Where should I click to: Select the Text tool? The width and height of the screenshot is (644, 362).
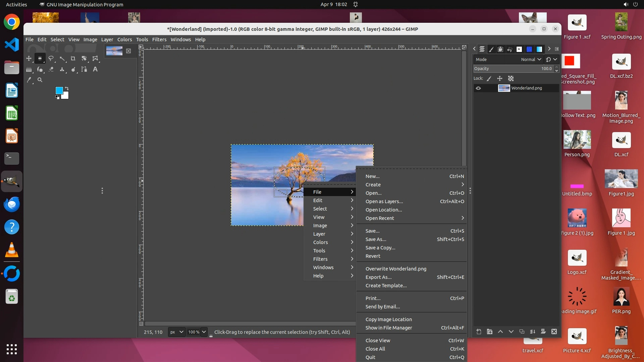95,69
